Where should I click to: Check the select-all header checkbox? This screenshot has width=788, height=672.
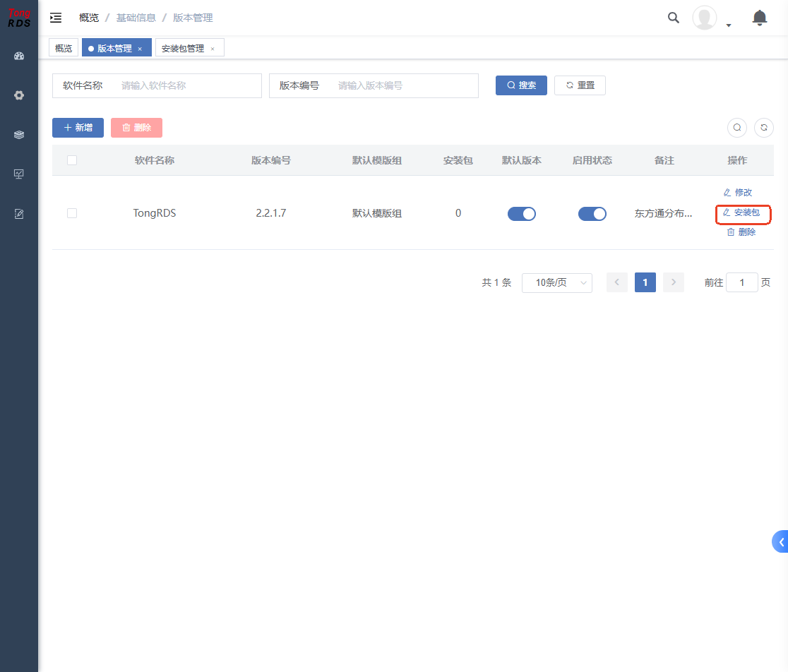point(72,160)
